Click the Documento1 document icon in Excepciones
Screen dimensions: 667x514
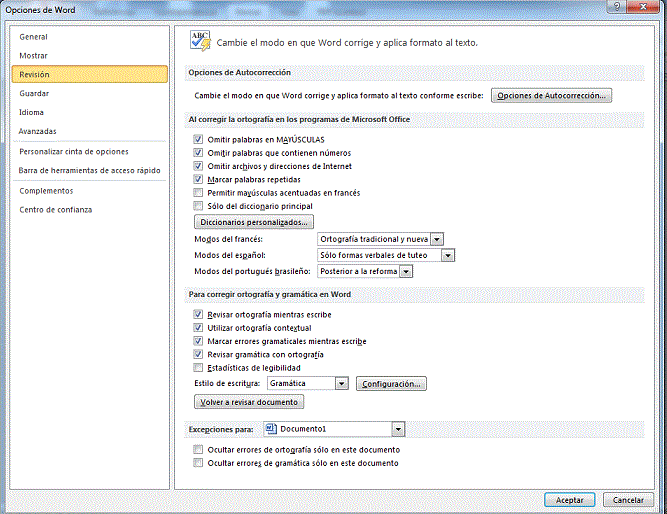click(272, 429)
